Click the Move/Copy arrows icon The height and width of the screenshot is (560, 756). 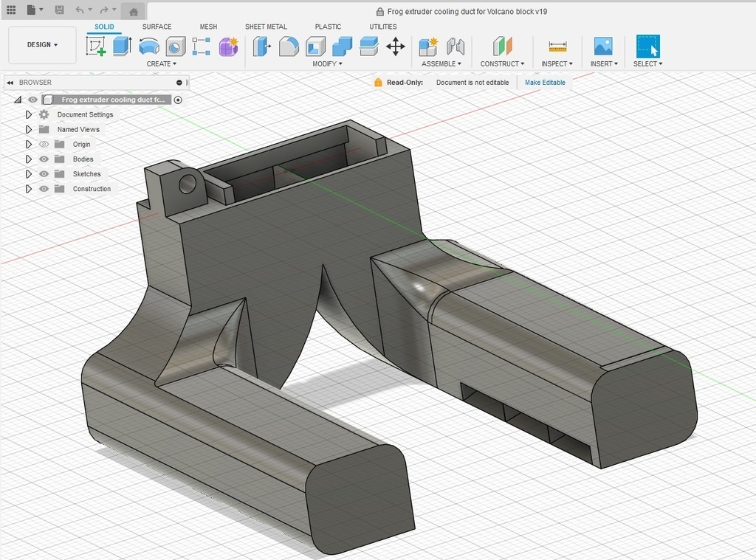coord(396,46)
